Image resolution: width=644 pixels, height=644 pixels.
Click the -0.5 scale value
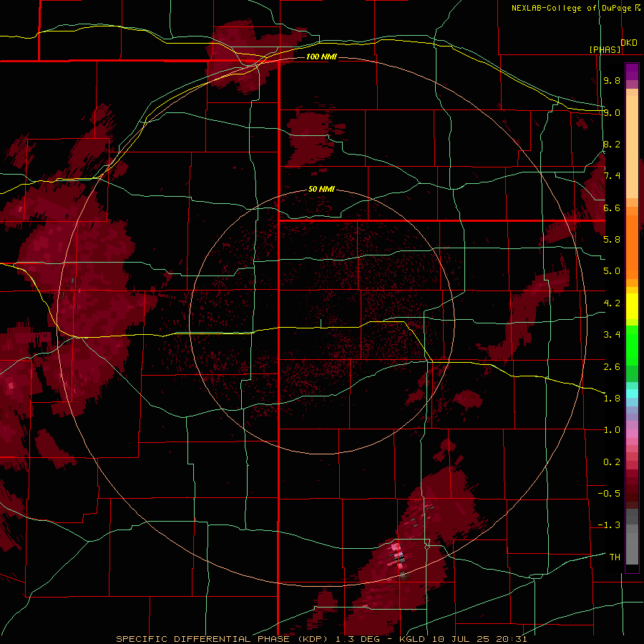tap(609, 493)
